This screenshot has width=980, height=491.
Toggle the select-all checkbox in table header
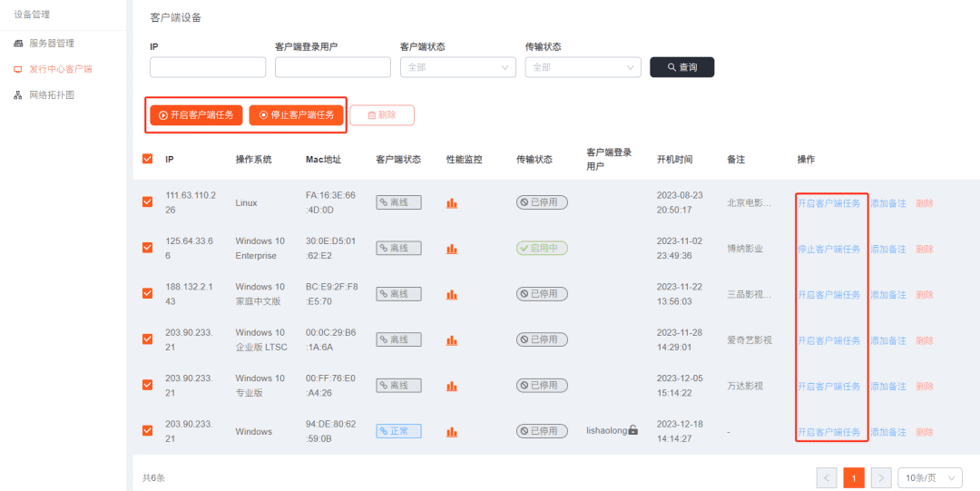point(148,159)
